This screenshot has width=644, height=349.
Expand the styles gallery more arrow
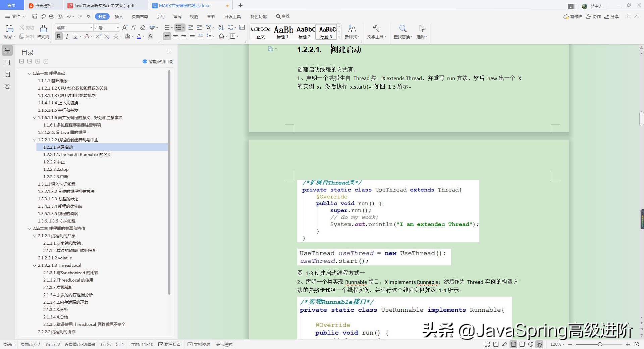[x=339, y=38]
